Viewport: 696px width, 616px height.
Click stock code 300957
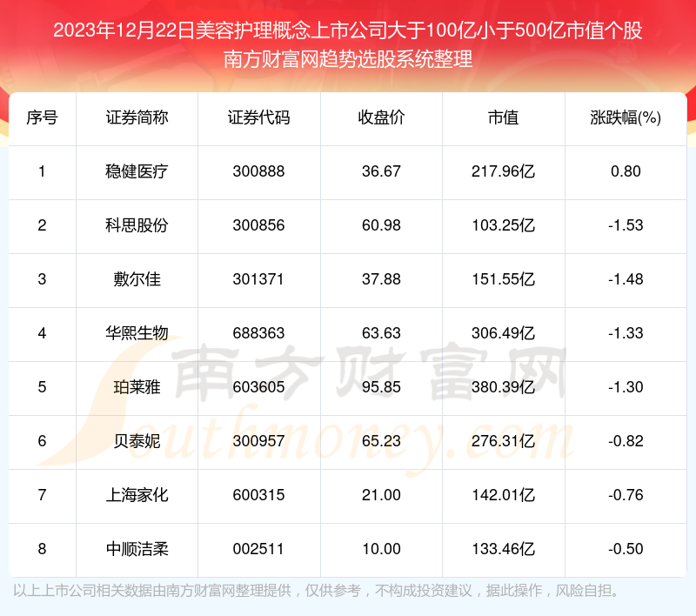click(258, 441)
